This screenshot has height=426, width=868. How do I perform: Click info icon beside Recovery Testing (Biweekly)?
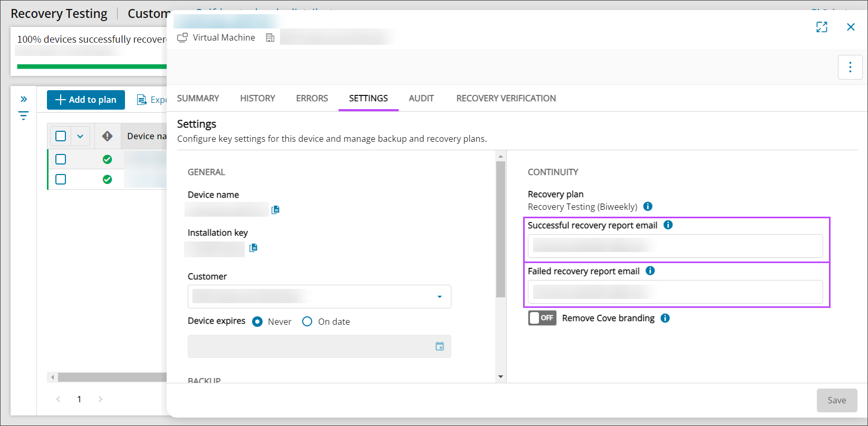pos(648,207)
